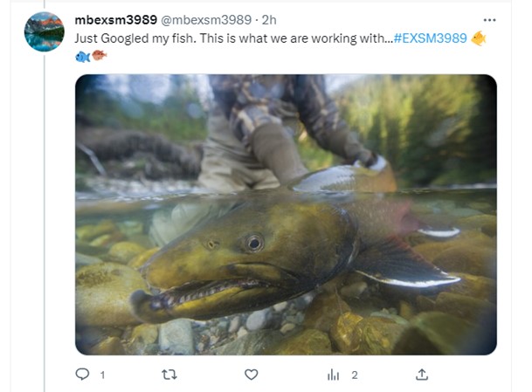The image size is (532, 392).
Task: Click the mountain lake profile avatar
Action: coord(44,32)
